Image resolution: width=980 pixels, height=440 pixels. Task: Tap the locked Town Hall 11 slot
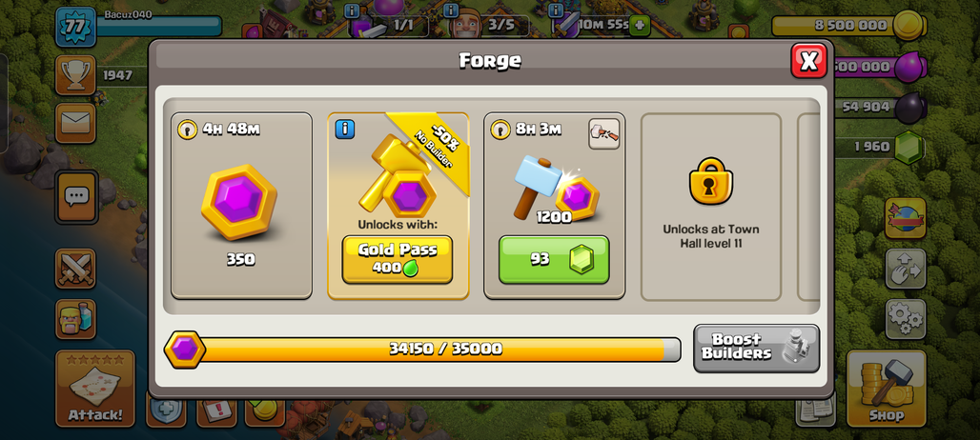click(711, 207)
